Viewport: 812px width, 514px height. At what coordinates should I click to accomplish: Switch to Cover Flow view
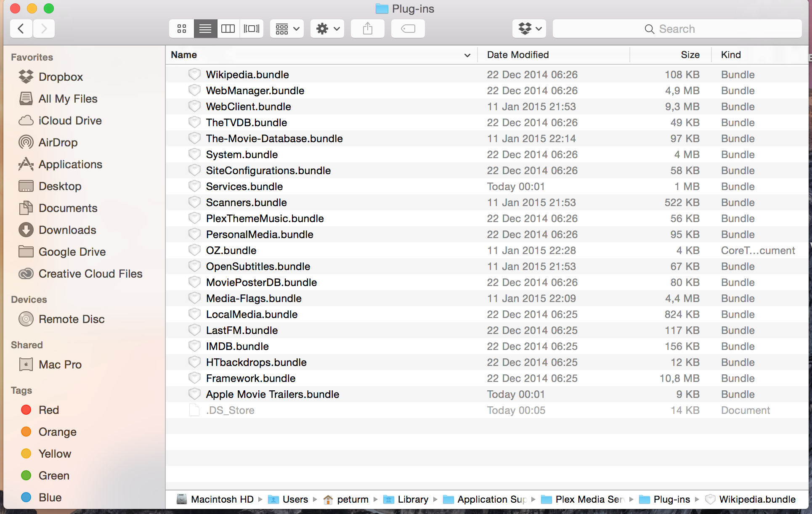click(x=252, y=28)
